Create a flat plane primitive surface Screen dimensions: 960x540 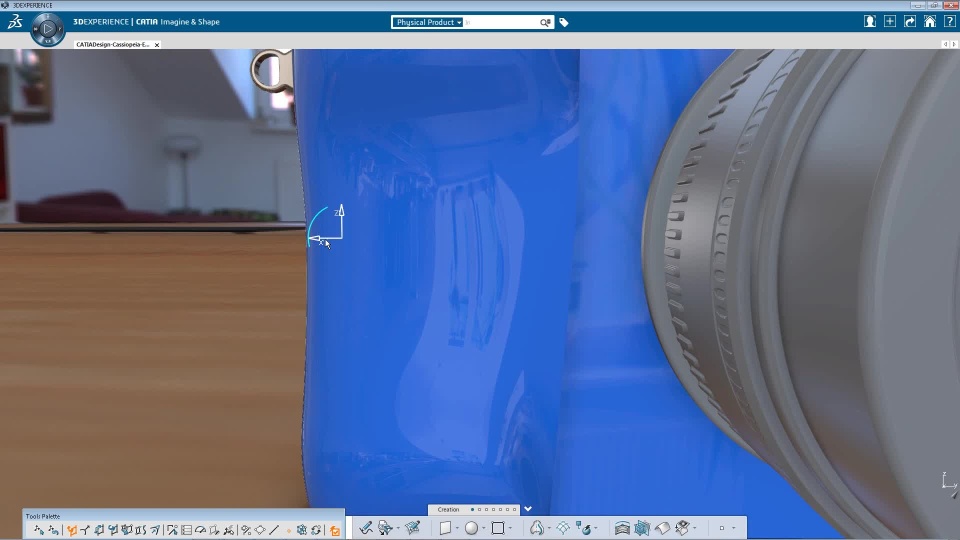coord(445,528)
